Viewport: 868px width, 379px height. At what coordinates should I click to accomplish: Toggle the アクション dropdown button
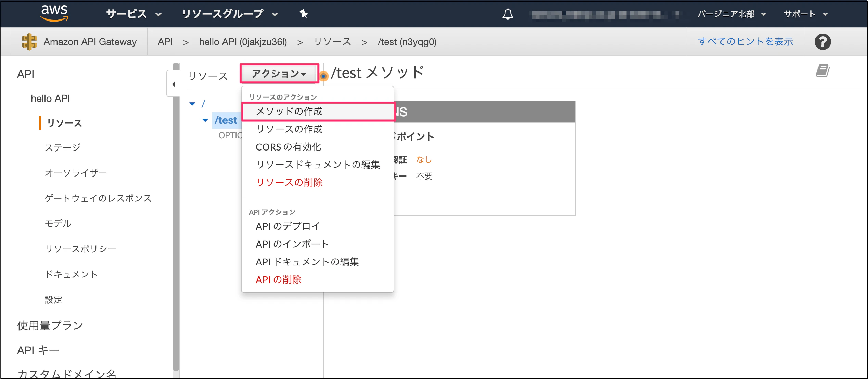pos(279,74)
